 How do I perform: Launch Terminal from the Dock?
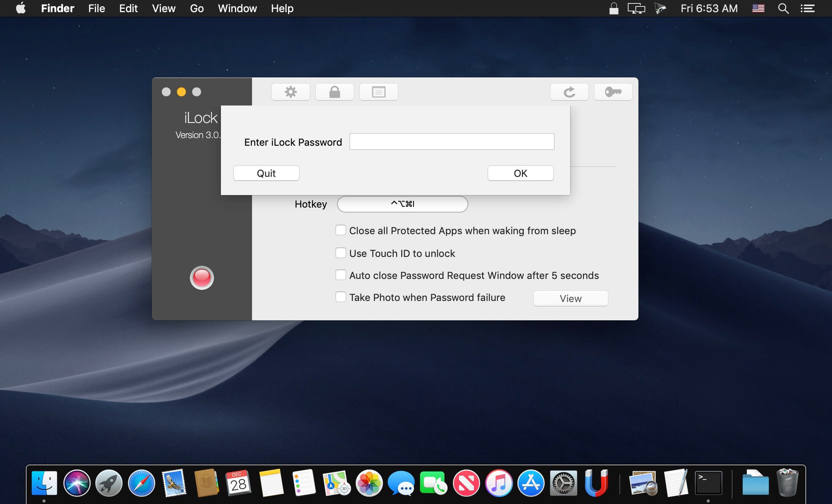click(708, 483)
